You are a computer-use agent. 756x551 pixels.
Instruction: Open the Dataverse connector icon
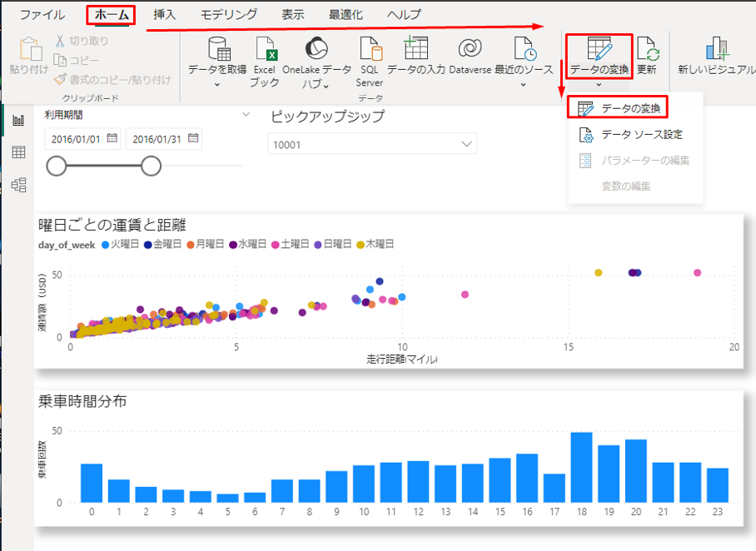click(470, 48)
